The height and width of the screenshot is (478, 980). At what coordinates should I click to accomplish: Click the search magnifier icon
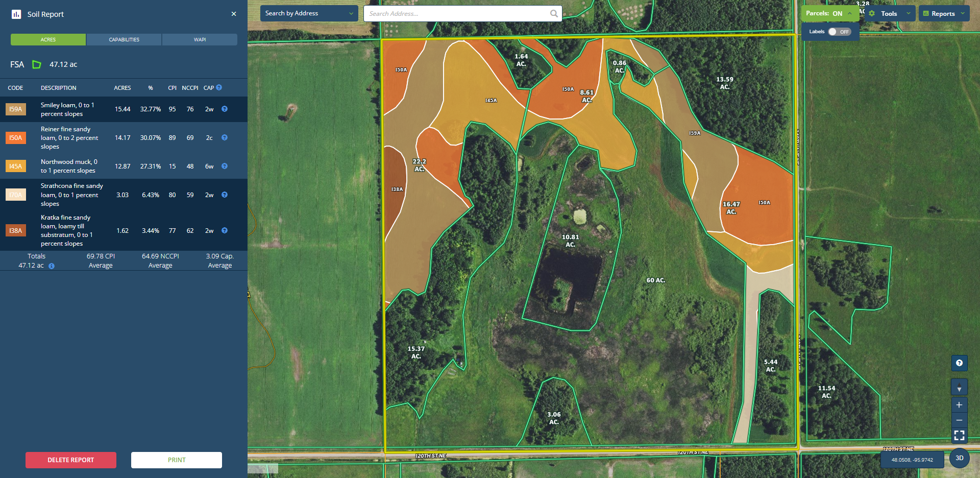pos(554,14)
